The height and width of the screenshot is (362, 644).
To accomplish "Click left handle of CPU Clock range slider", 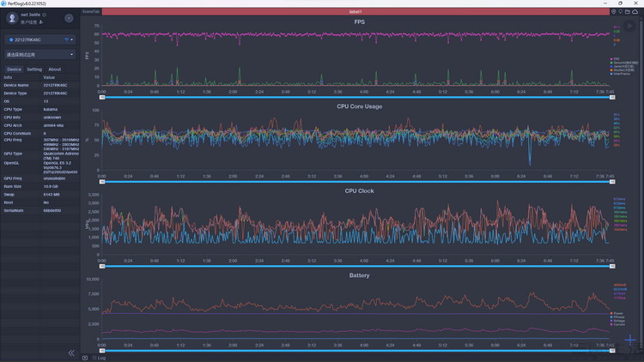I will 102,267.
